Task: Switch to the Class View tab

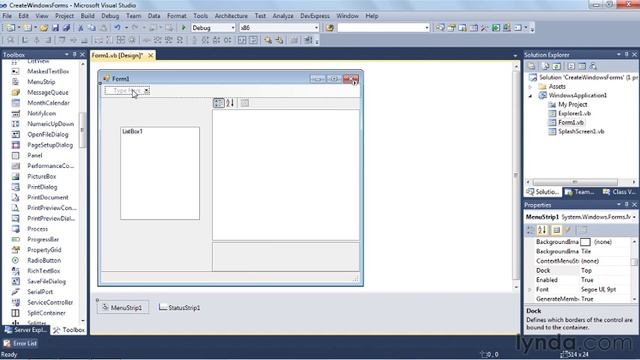Action: (x=619, y=191)
